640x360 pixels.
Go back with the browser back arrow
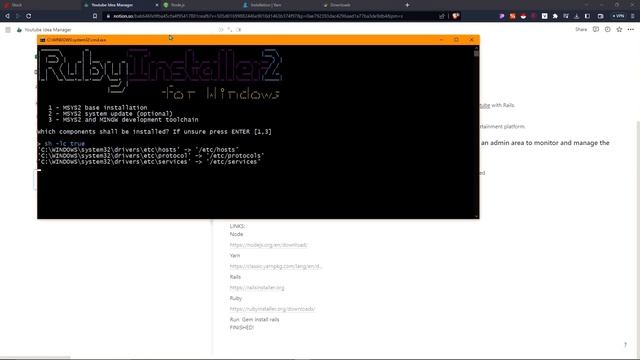click(7, 16)
